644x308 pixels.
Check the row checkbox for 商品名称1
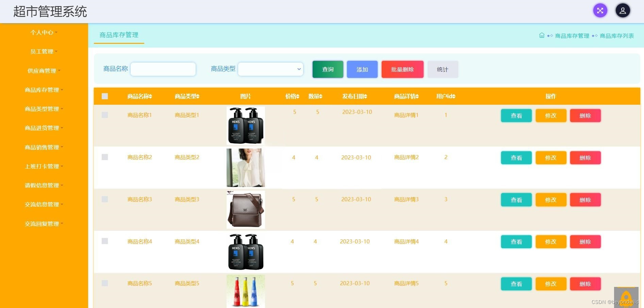pos(104,115)
